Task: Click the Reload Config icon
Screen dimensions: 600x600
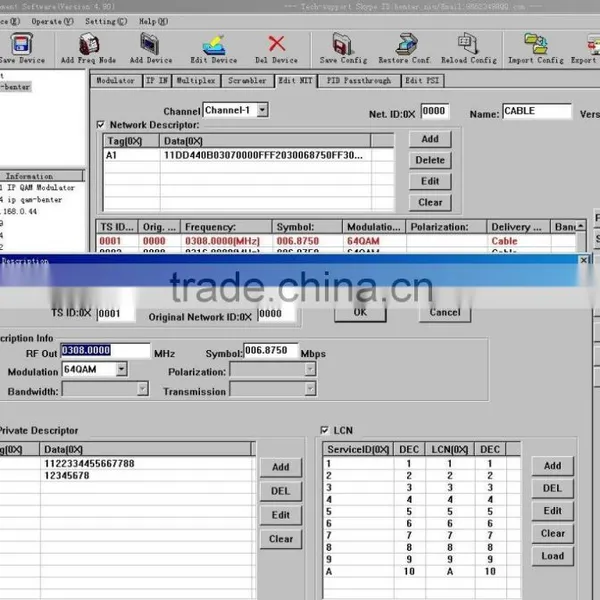Action: click(x=468, y=43)
